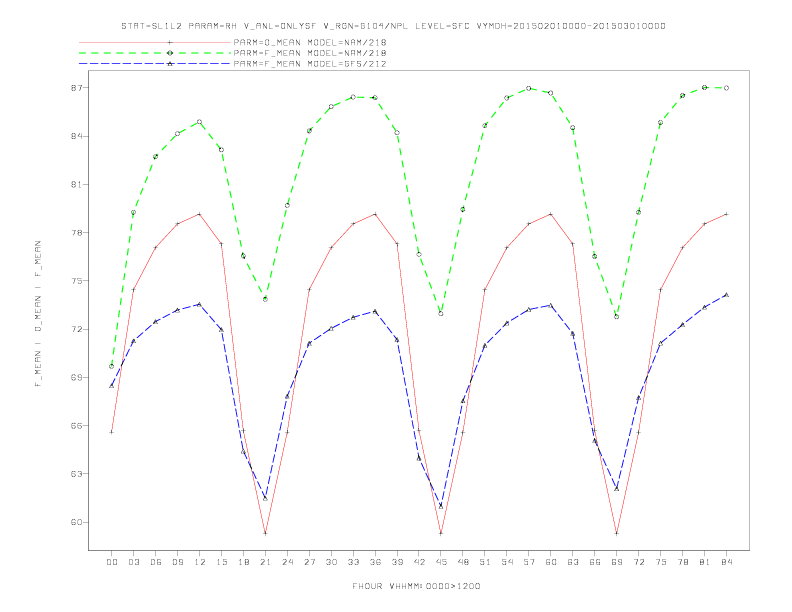Click the y-axis tick label 66
The image size is (792, 612).
(x=76, y=426)
